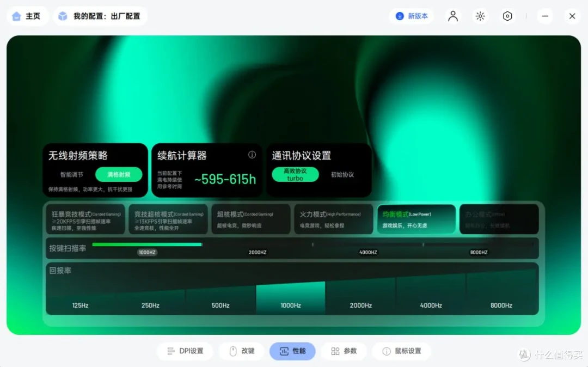Set key scan rate to 4000HZ

tap(368, 252)
